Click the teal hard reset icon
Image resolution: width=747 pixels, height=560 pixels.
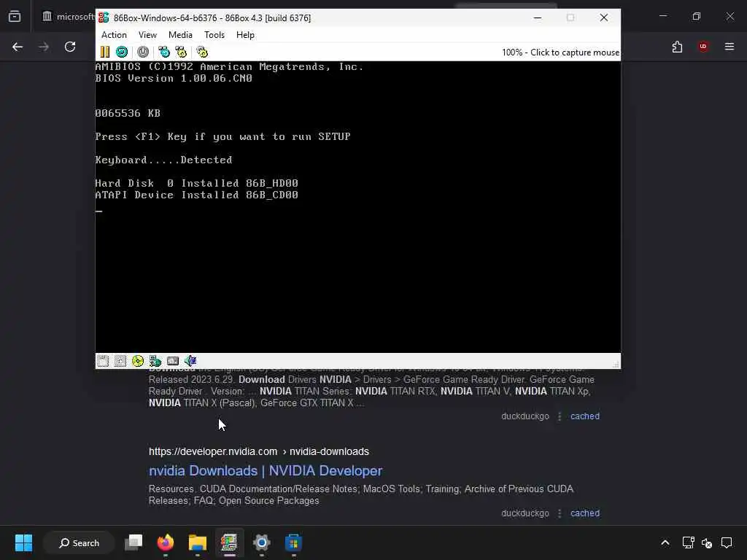click(x=122, y=52)
